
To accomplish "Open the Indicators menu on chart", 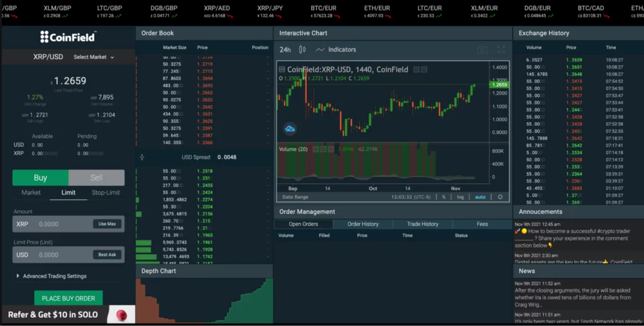I will pos(336,50).
